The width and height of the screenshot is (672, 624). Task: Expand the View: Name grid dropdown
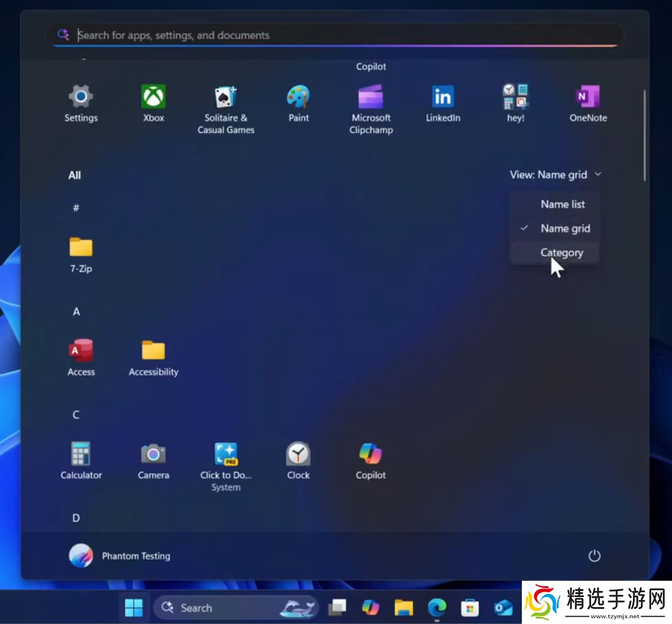[555, 175]
